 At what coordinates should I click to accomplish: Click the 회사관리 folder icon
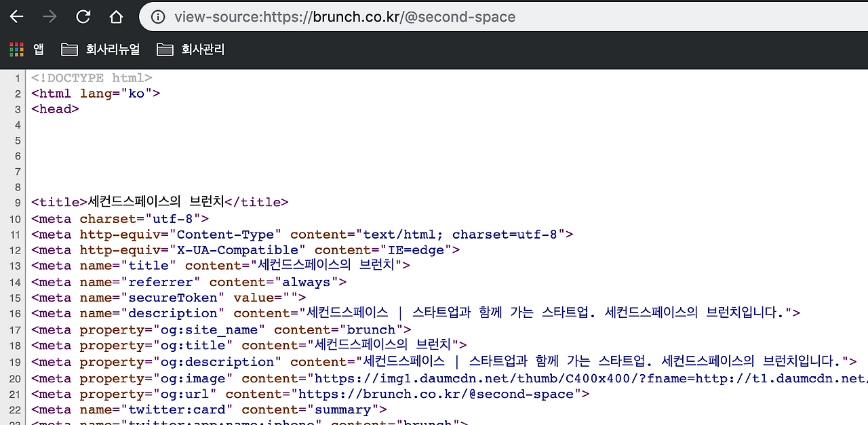(x=165, y=49)
